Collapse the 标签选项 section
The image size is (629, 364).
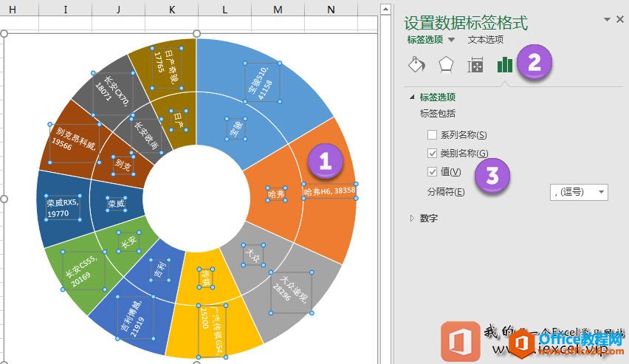412,97
